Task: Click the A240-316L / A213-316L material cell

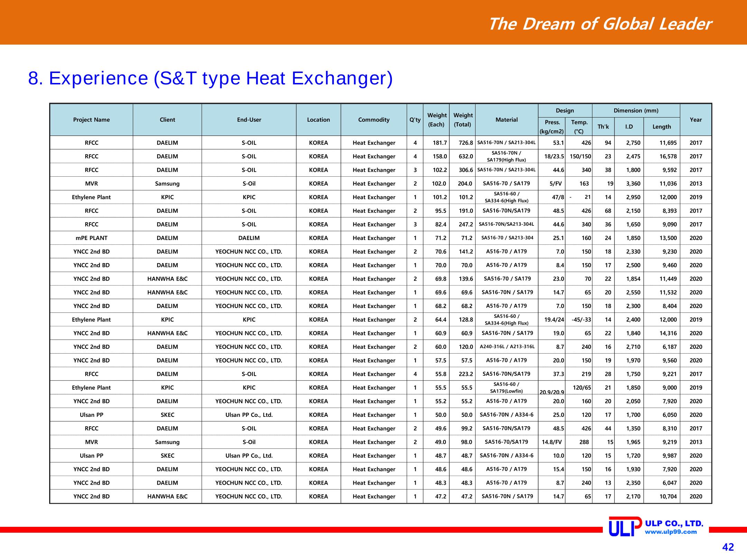Action: (x=507, y=347)
